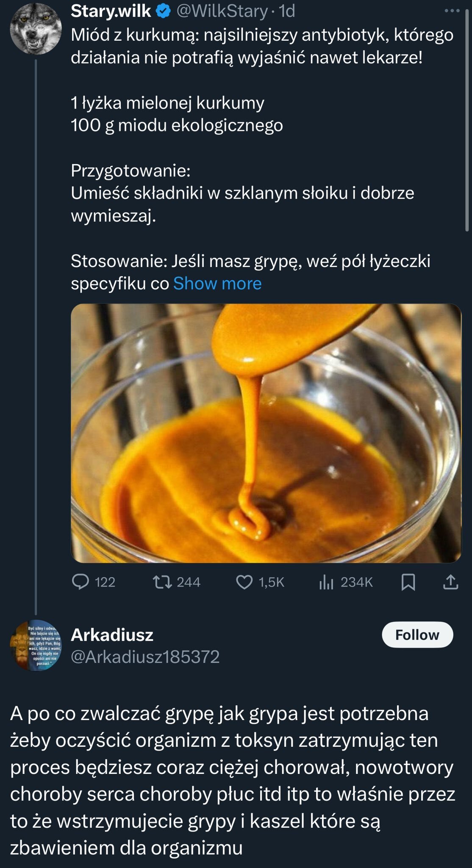Viewport: 472px width, 868px height.
Task: Bookmark the Stary.wilk tweet
Action: tap(408, 582)
